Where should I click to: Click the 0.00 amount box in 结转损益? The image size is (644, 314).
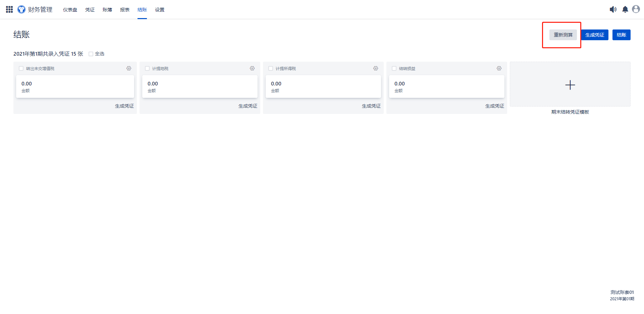tap(447, 86)
